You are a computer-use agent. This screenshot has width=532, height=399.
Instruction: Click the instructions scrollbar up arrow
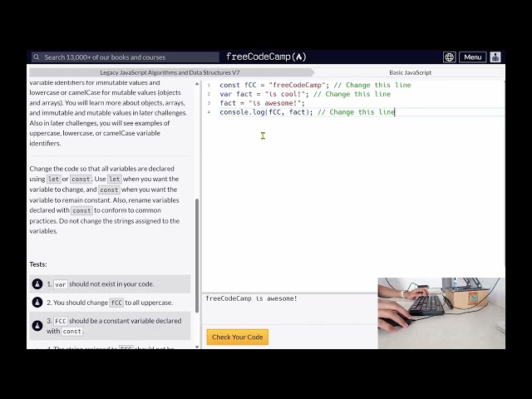click(197, 84)
